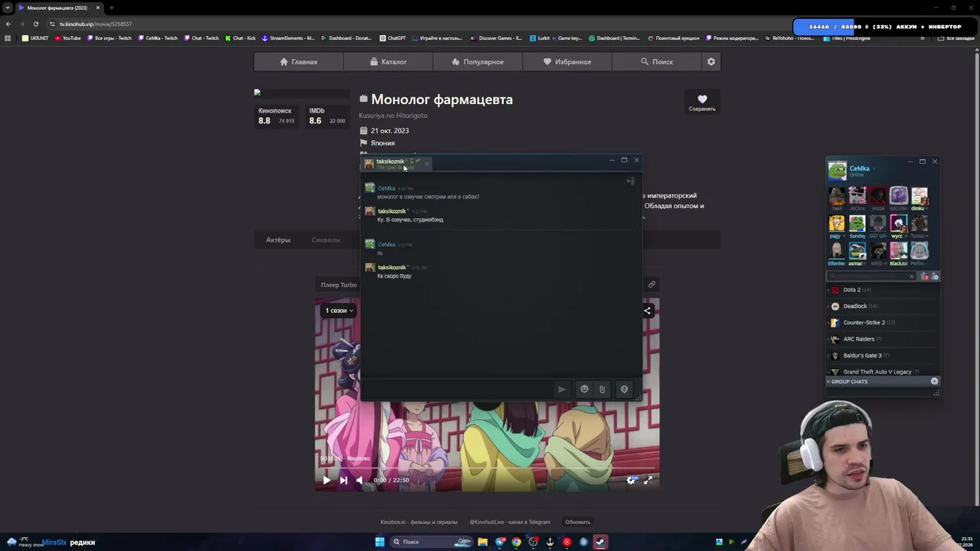Viewport: 980px width, 551px height.
Task: Open the Windows Start menu
Action: (x=380, y=542)
